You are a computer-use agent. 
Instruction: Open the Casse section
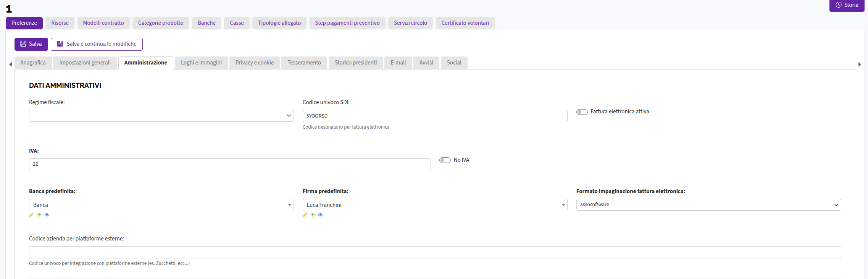pos(237,23)
